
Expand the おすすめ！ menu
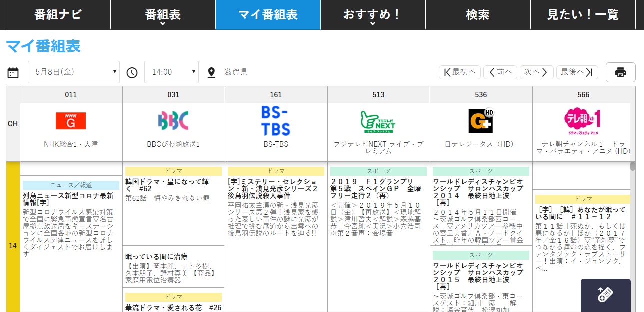coord(373,15)
